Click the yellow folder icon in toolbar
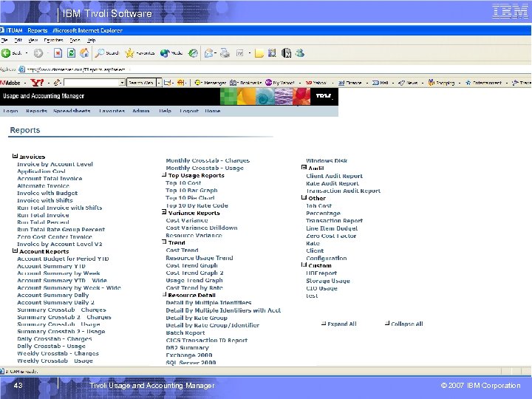This screenshot has height=399, width=532. click(259, 53)
